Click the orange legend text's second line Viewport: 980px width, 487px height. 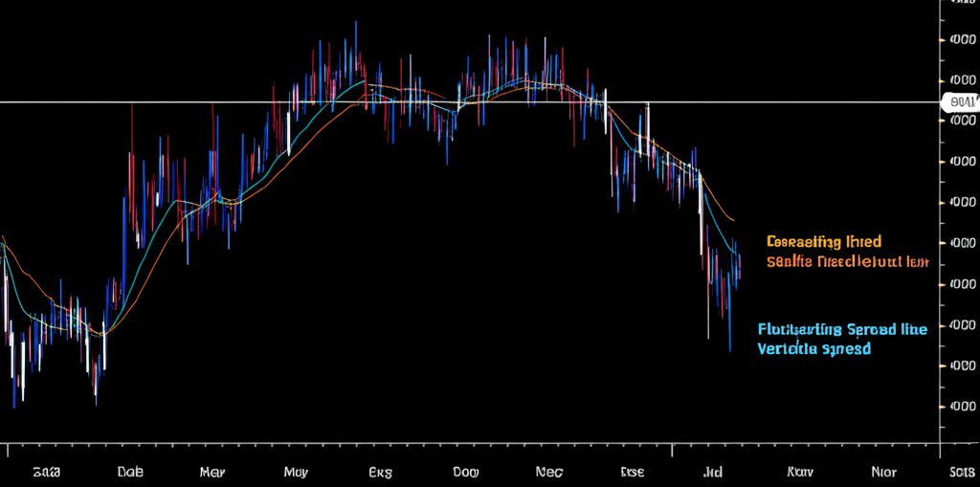pyautogui.click(x=847, y=260)
